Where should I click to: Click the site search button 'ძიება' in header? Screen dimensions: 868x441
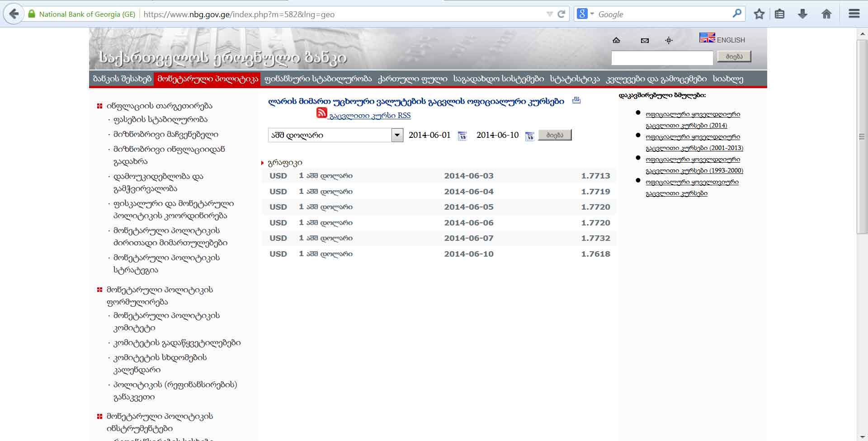coord(734,56)
